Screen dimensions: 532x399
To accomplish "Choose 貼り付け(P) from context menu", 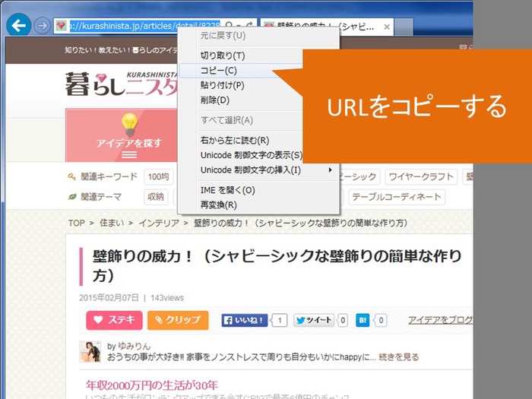I will pyautogui.click(x=222, y=85).
